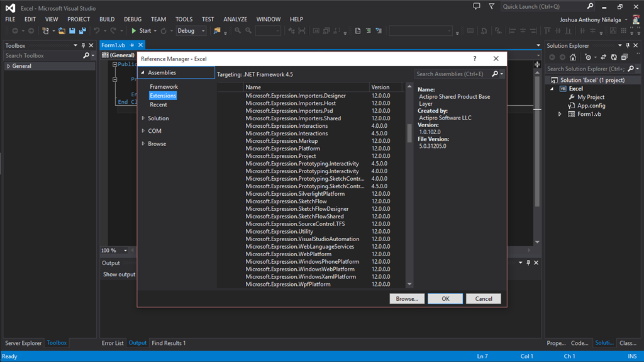Expand the Form1.vb node in Solution Explorer
This screenshot has height=362, width=644.
(560, 114)
